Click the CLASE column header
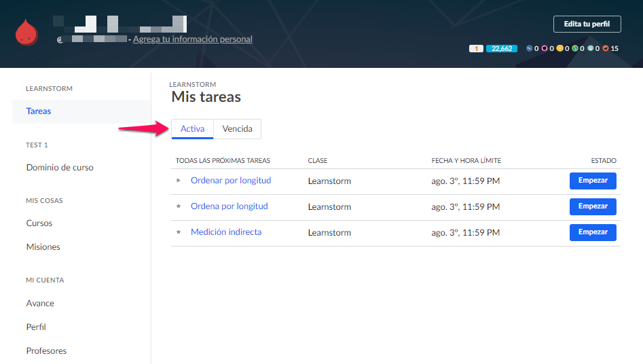 click(317, 160)
